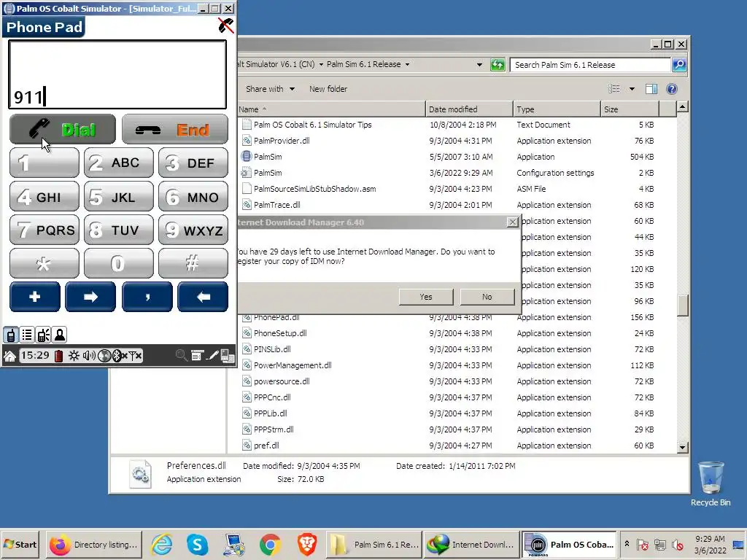Click the muted volume tray icon
Screen dimensions: 747x560
(x=678, y=544)
